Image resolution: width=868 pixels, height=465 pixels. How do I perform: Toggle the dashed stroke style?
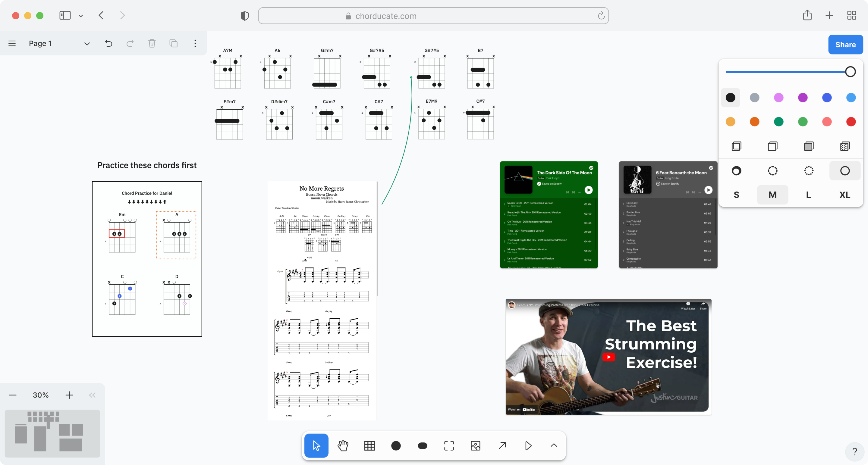click(x=773, y=170)
